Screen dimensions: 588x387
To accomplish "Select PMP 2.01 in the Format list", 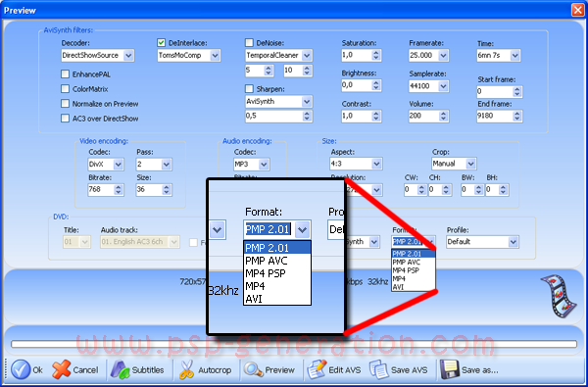I will click(x=414, y=254).
